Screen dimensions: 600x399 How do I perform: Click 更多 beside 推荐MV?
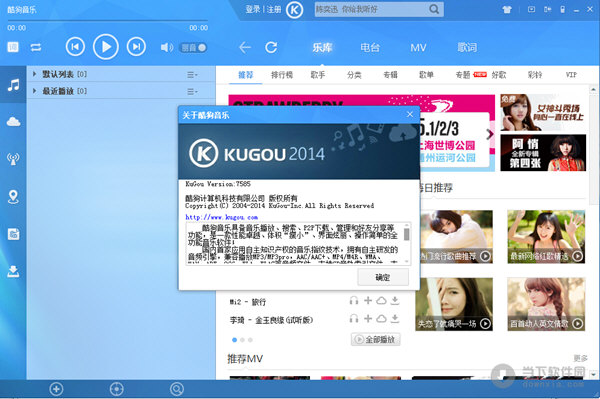point(580,358)
